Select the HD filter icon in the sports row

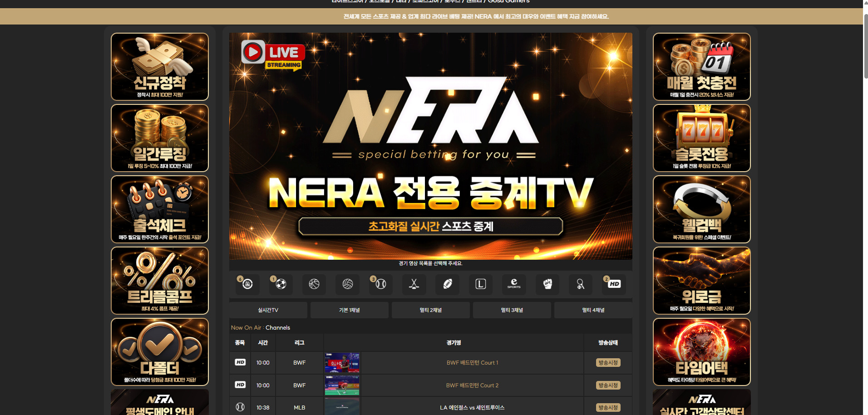(614, 284)
